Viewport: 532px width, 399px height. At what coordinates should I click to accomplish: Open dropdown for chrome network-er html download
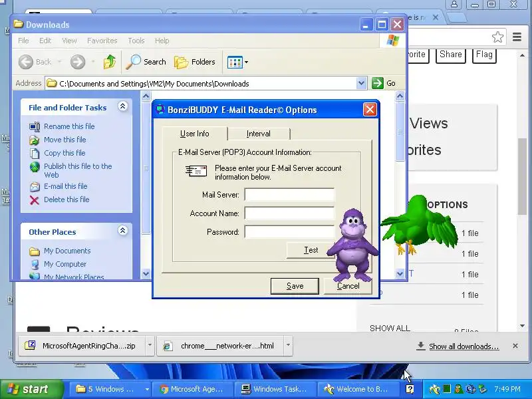[x=288, y=345]
